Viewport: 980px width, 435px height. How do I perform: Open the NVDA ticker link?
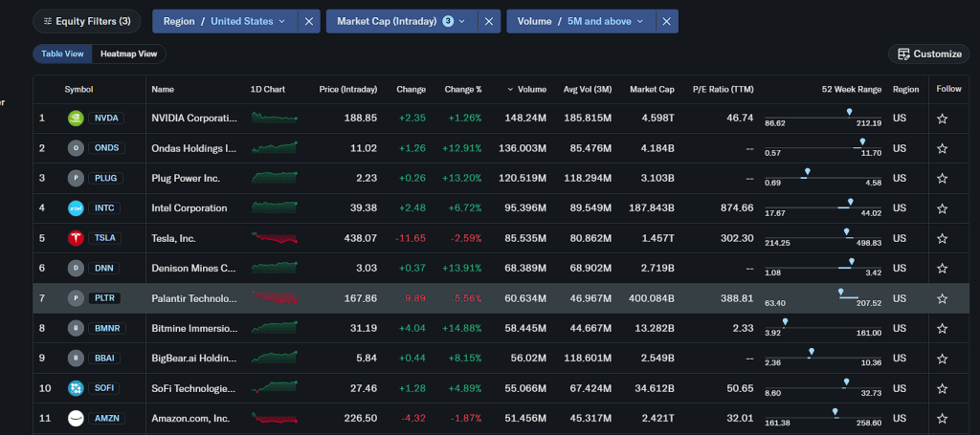[105, 118]
